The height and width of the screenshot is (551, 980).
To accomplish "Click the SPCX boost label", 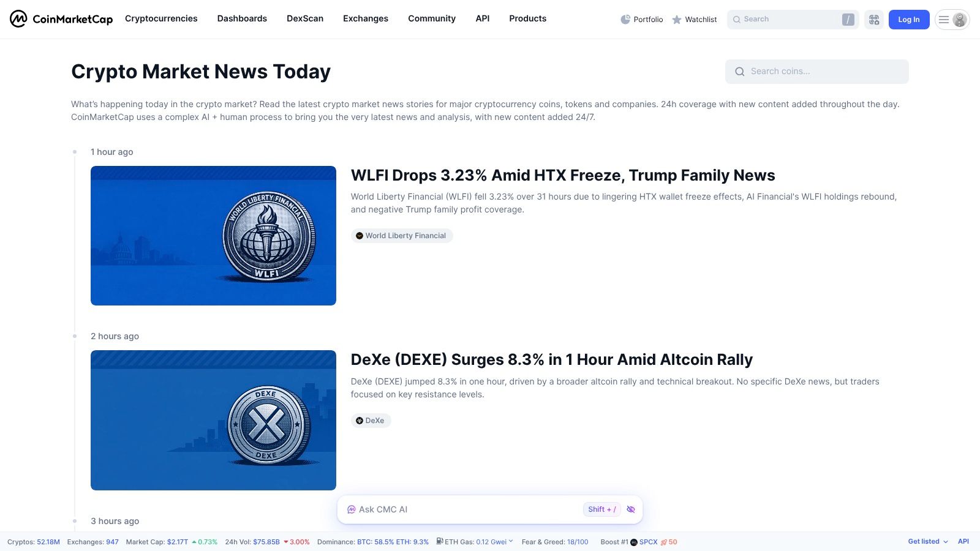I will pyautogui.click(x=649, y=542).
